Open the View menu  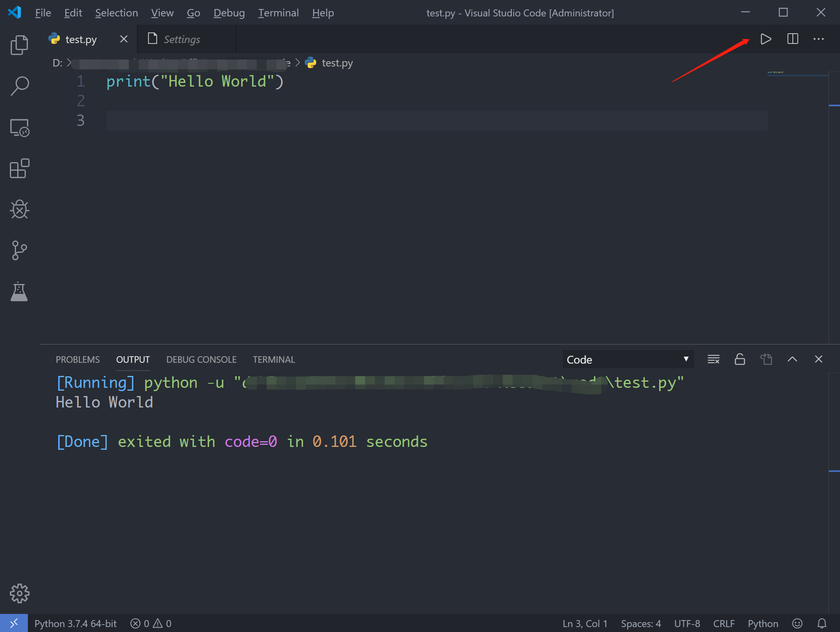[162, 13]
